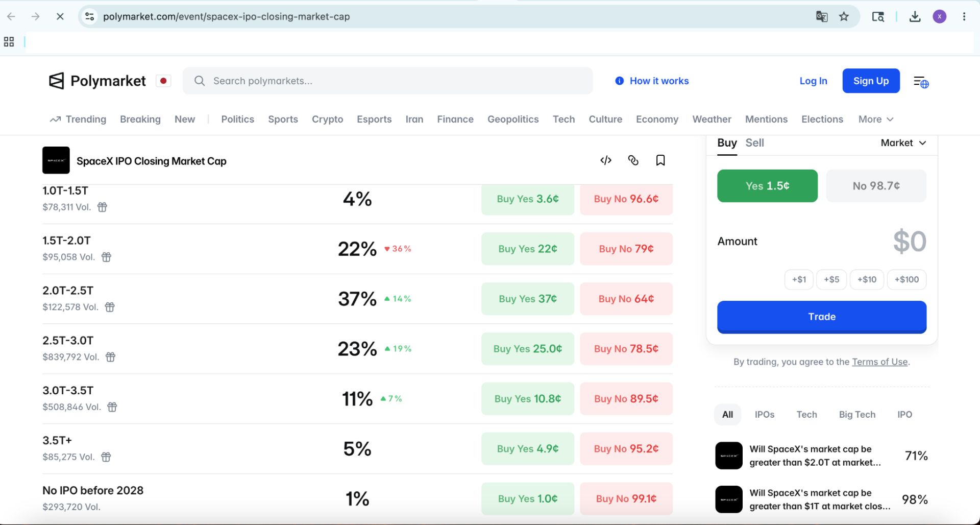
Task: Click the Japan flag region icon
Action: (x=163, y=81)
